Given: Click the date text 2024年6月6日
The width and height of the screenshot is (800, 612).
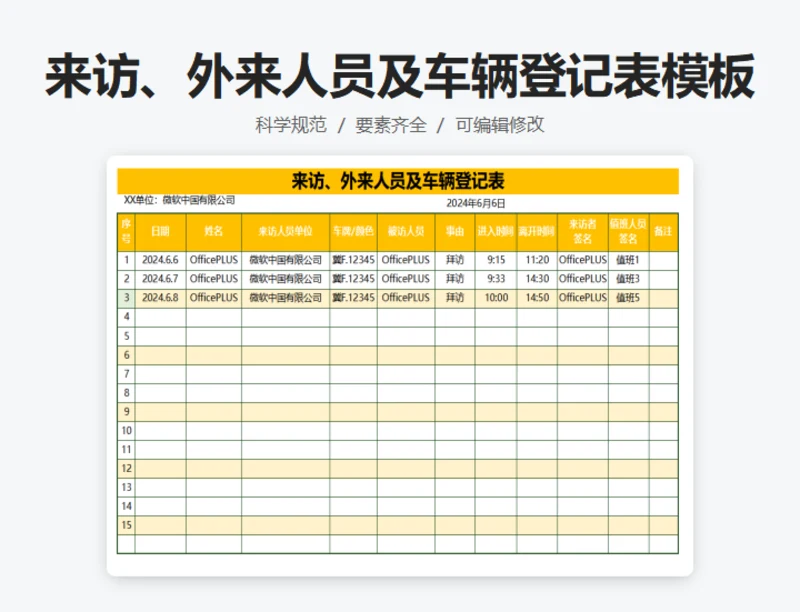Looking at the screenshot, I should point(476,203).
